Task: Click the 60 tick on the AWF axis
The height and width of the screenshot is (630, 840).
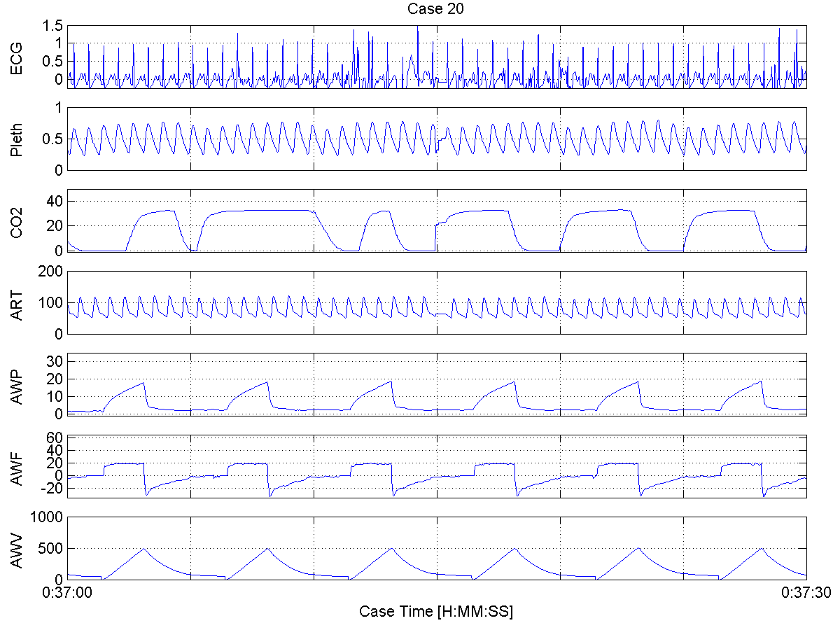Action: pyautogui.click(x=55, y=437)
